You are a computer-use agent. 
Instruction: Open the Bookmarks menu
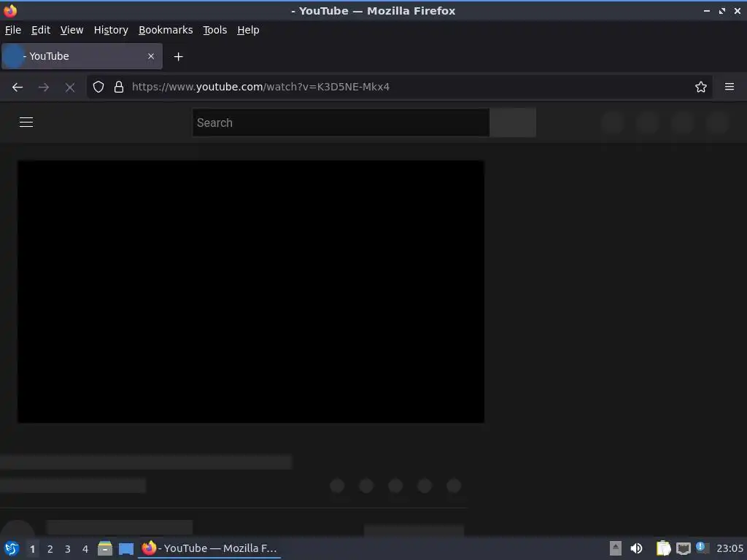pyautogui.click(x=166, y=30)
